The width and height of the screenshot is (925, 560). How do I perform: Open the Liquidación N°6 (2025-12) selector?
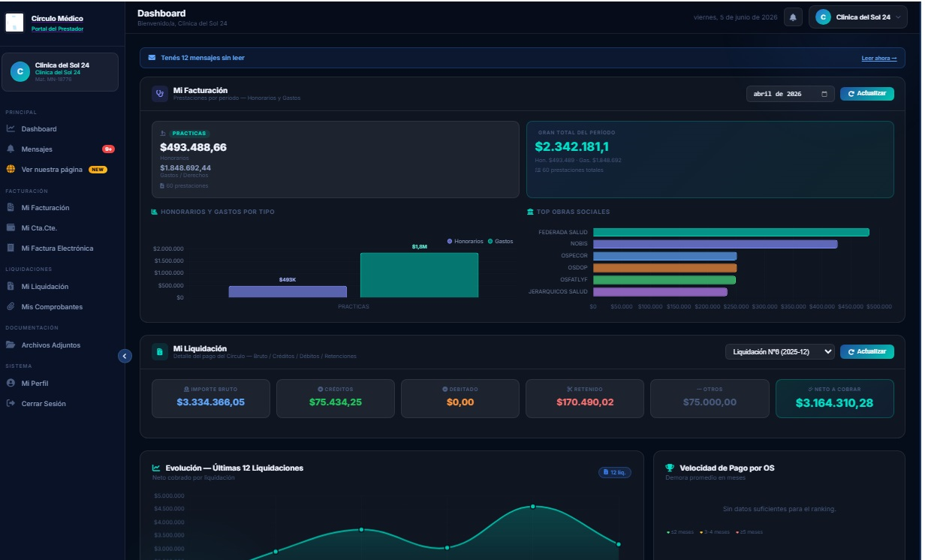pos(780,351)
